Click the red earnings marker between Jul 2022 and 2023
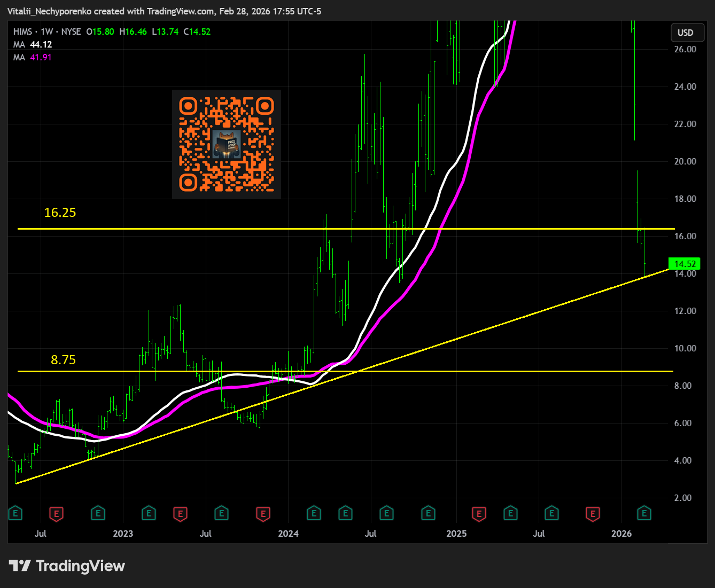 tap(56, 514)
